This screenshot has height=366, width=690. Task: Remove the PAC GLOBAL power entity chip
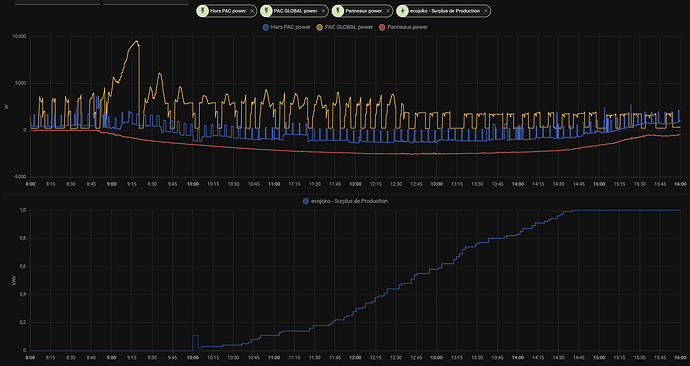click(323, 11)
